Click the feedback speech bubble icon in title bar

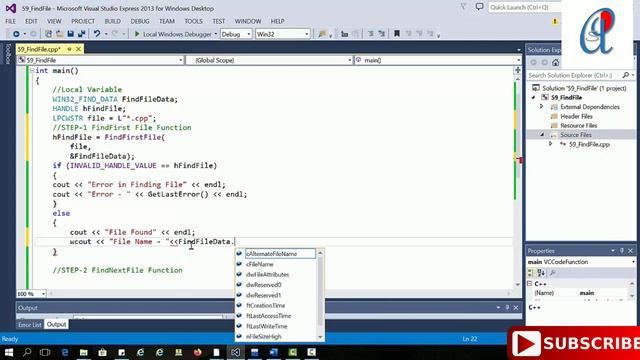coord(480,7)
